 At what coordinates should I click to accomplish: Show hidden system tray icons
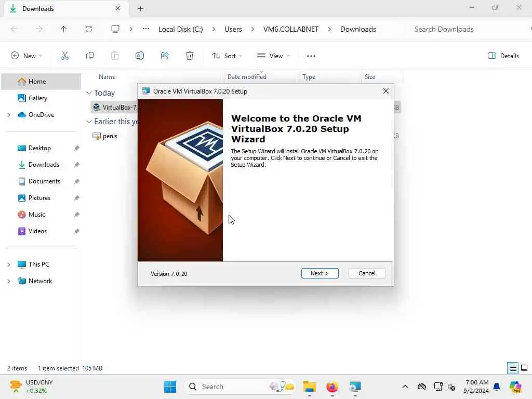(405, 387)
